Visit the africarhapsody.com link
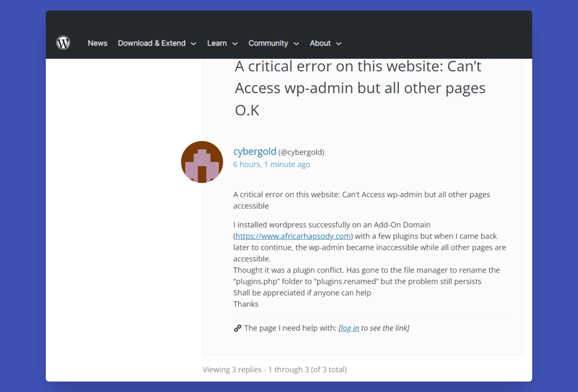 click(x=293, y=236)
